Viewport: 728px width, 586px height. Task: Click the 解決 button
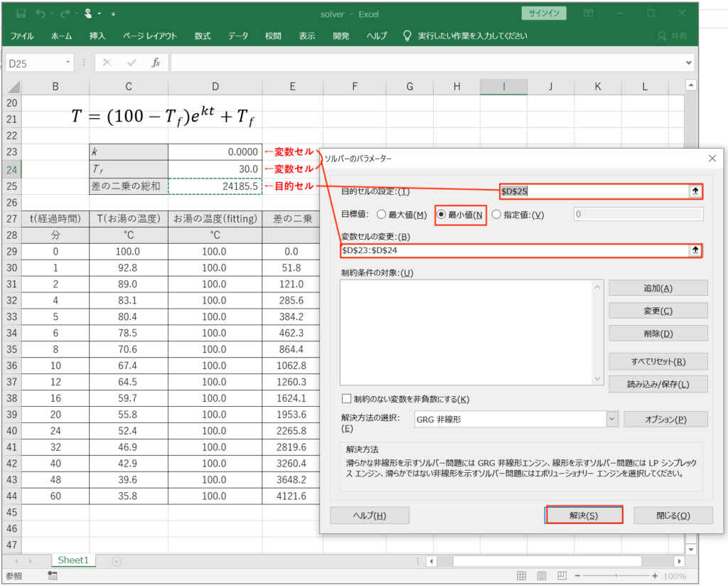[x=584, y=515]
